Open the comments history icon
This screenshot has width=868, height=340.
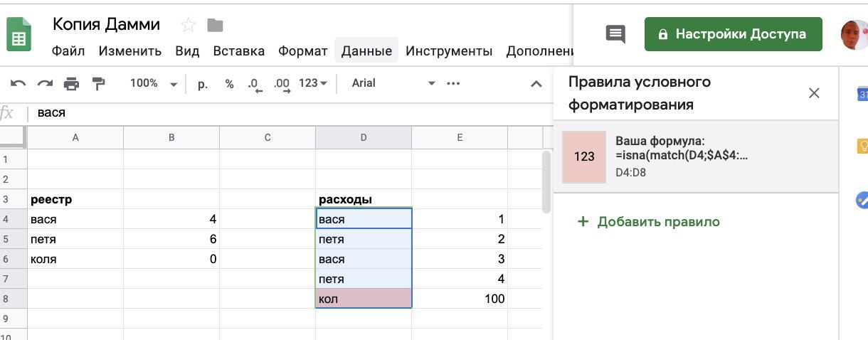(x=615, y=34)
